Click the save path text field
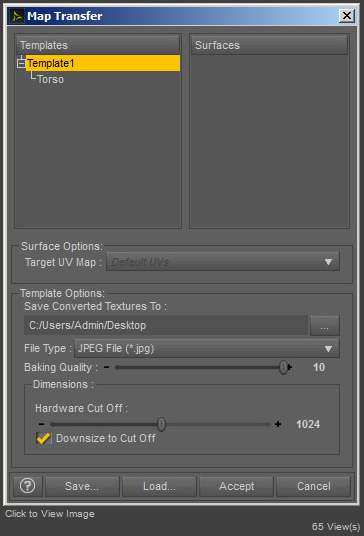 tap(166, 325)
